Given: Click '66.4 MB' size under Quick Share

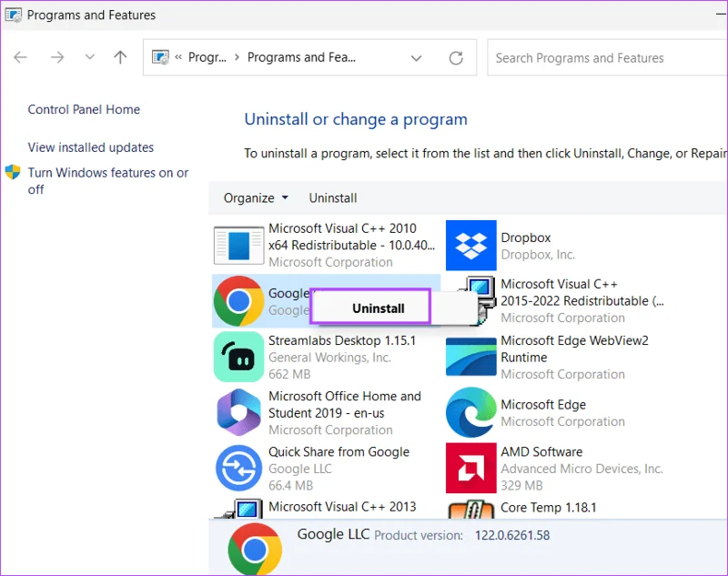Looking at the screenshot, I should tap(290, 486).
